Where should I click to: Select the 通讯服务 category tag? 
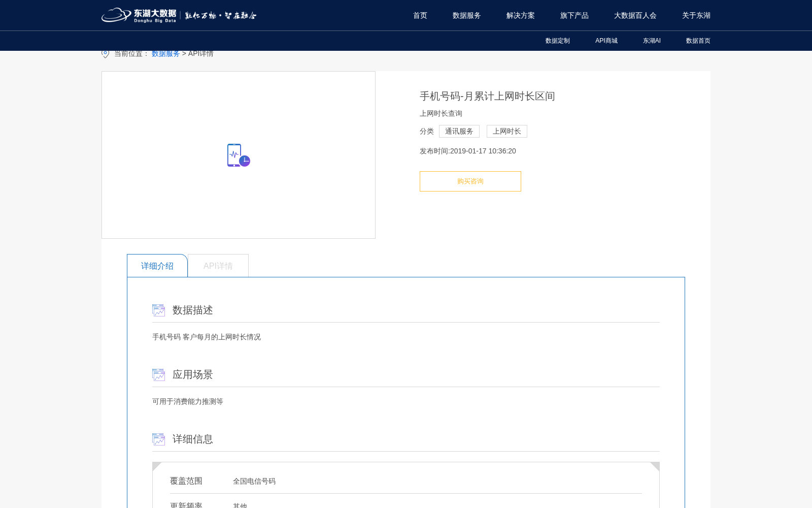click(459, 132)
